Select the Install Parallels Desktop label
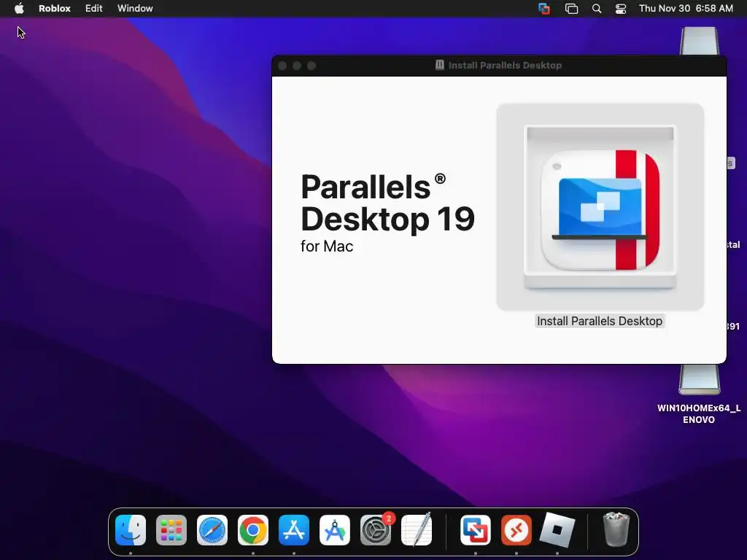 pyautogui.click(x=600, y=321)
